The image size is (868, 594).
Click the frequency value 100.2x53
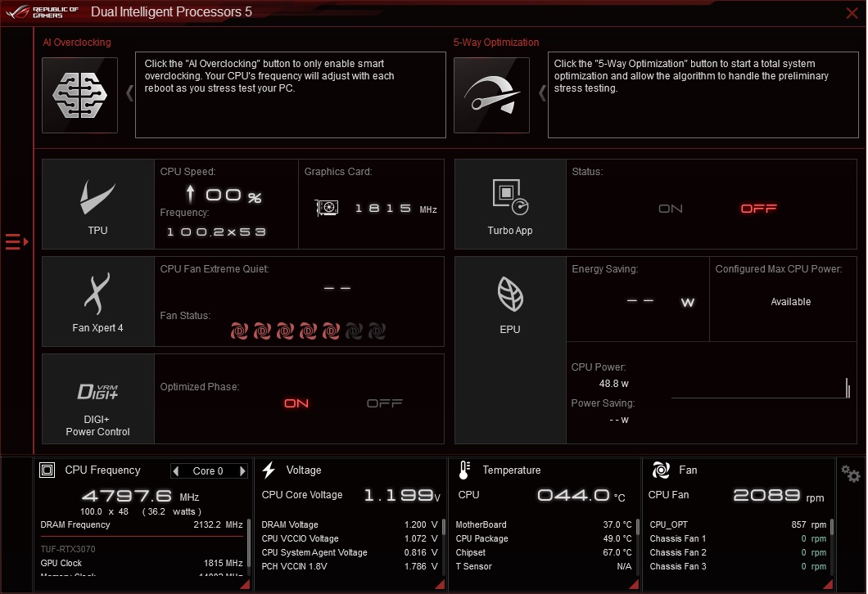216,232
